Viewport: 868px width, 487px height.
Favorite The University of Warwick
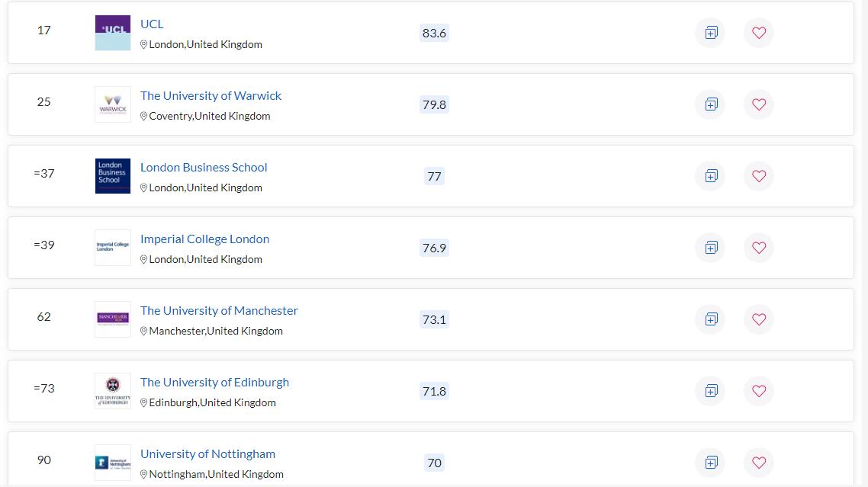[758, 104]
